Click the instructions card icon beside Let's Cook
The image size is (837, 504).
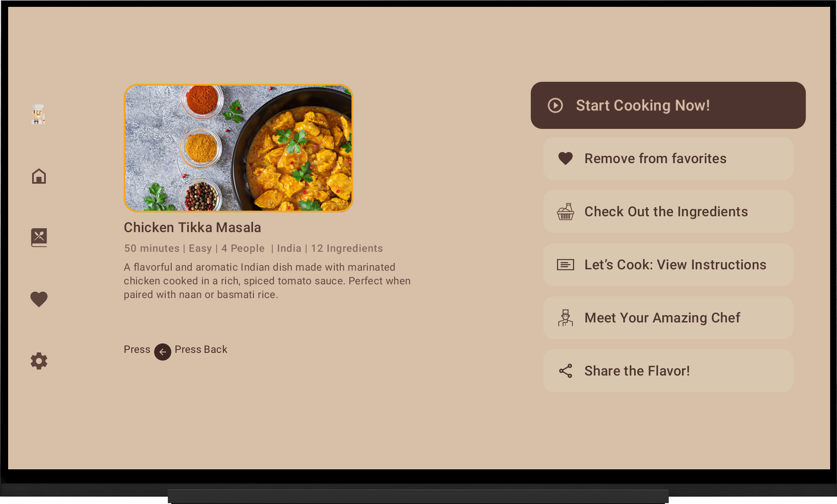pyautogui.click(x=566, y=265)
